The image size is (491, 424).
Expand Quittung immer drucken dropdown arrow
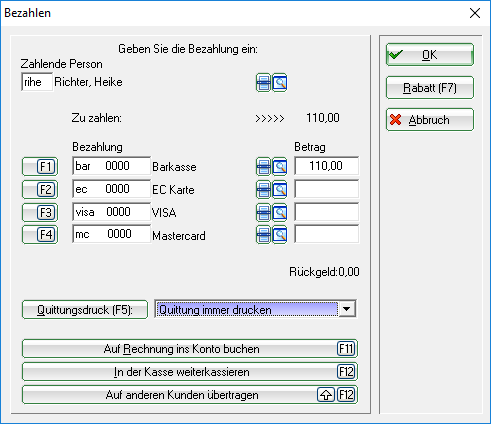pyautogui.click(x=347, y=309)
